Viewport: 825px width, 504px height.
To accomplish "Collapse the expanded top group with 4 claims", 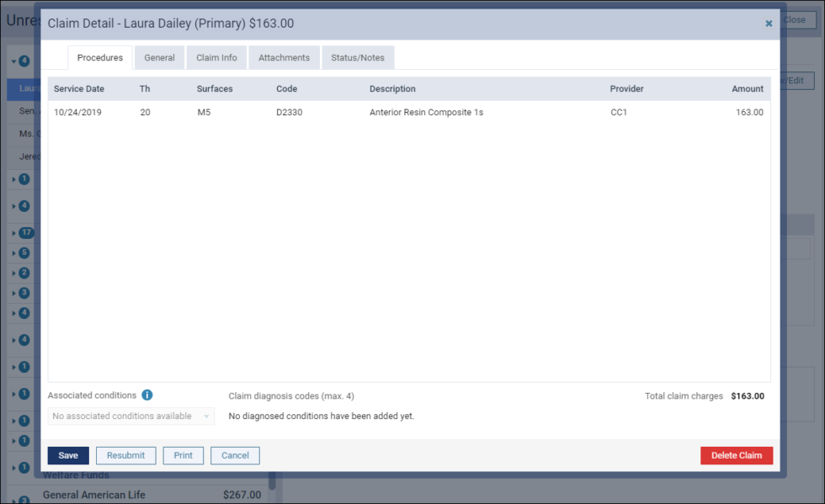I will (13, 61).
